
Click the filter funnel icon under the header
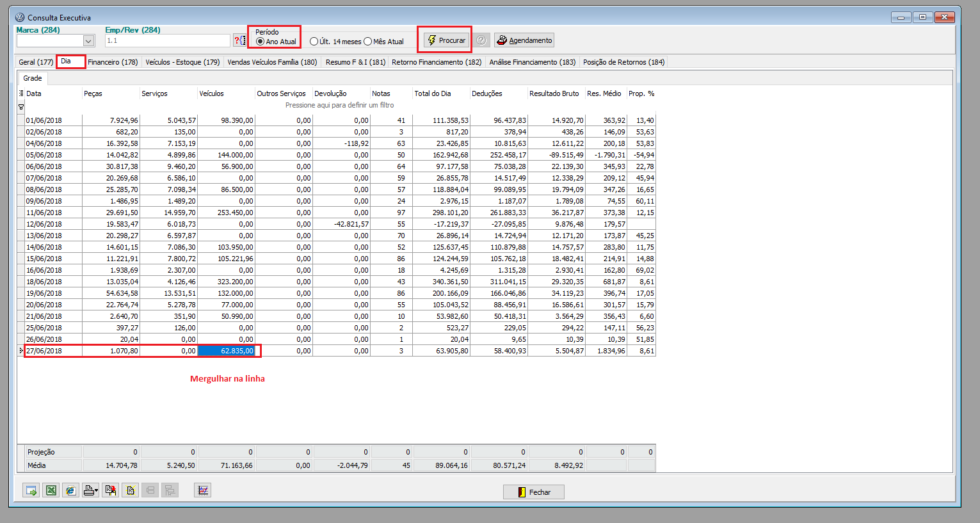tap(21, 107)
